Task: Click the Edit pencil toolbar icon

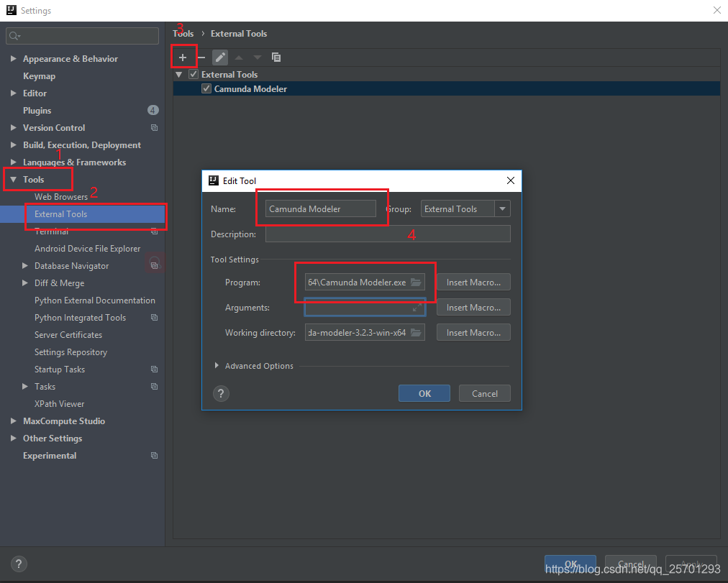Action: point(220,58)
